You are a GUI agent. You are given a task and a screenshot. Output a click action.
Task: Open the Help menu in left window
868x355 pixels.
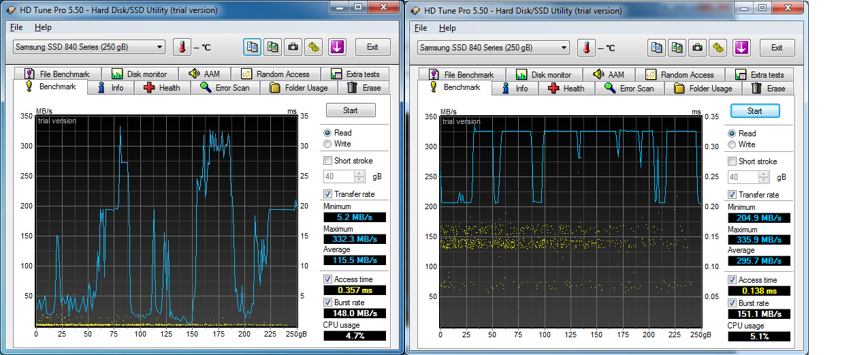pos(44,27)
